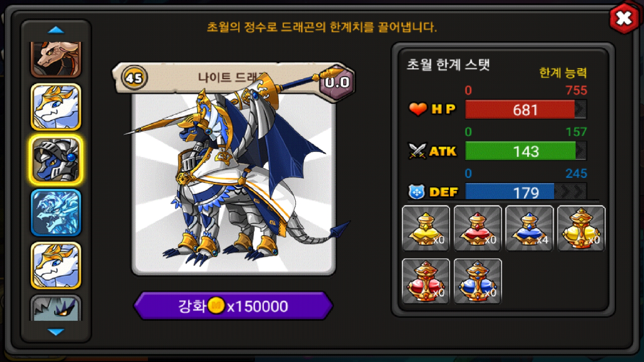Click the purple 강화 x150000 button
The width and height of the screenshot is (644, 362).
click(x=233, y=306)
